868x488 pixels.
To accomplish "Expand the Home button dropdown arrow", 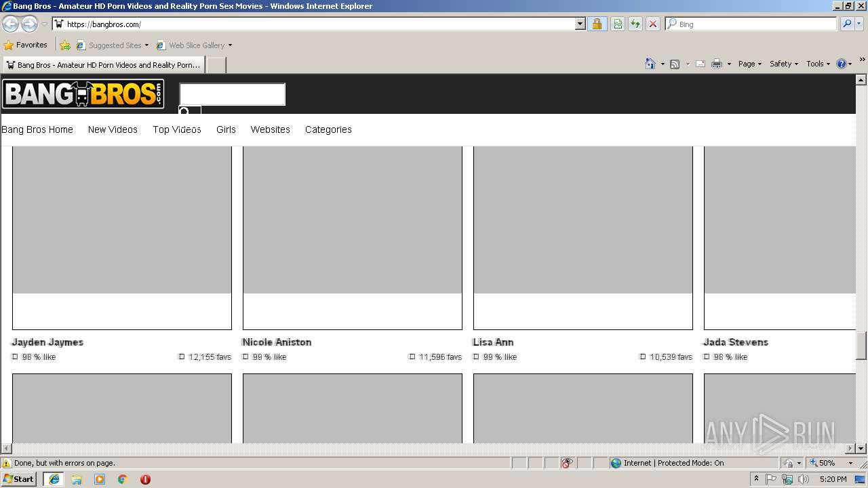I will (x=663, y=64).
